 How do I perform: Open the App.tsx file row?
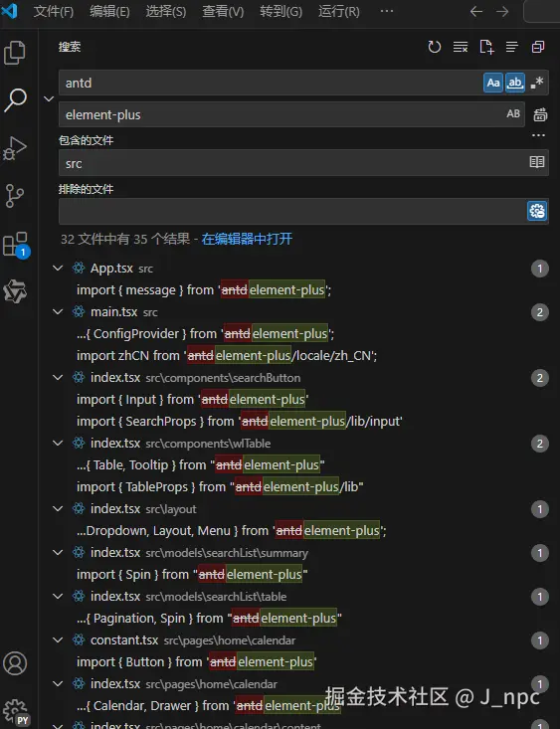pos(297,268)
